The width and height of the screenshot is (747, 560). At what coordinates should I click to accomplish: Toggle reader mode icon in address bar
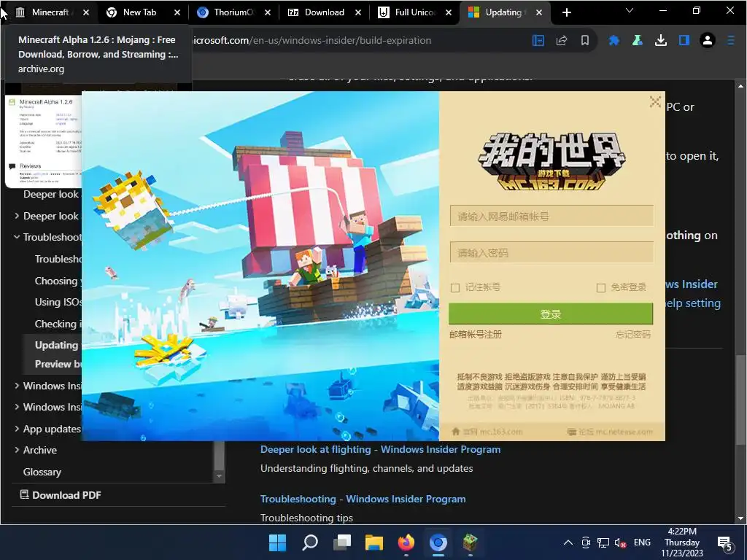pos(538,41)
